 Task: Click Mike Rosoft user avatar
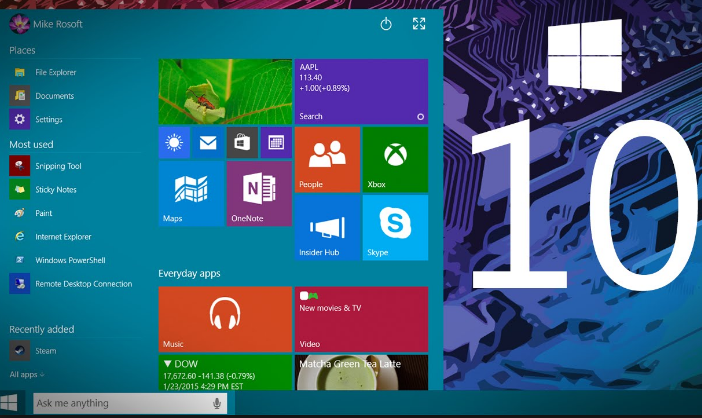19,24
